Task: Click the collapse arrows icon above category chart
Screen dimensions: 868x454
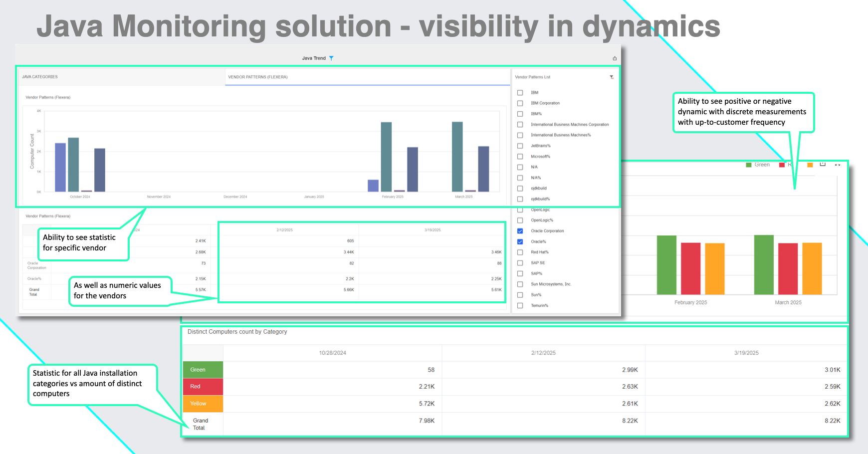Action: tap(837, 165)
